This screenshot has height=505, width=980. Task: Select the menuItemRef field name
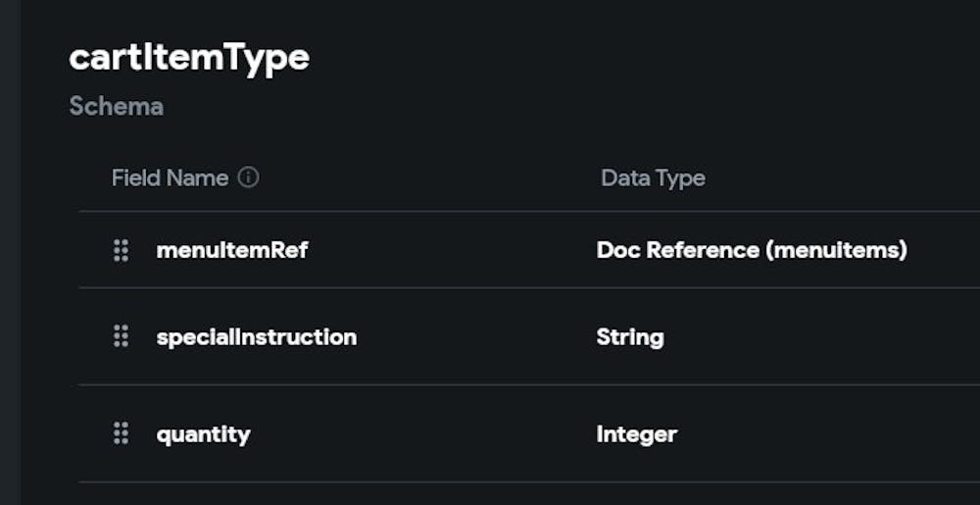click(232, 250)
